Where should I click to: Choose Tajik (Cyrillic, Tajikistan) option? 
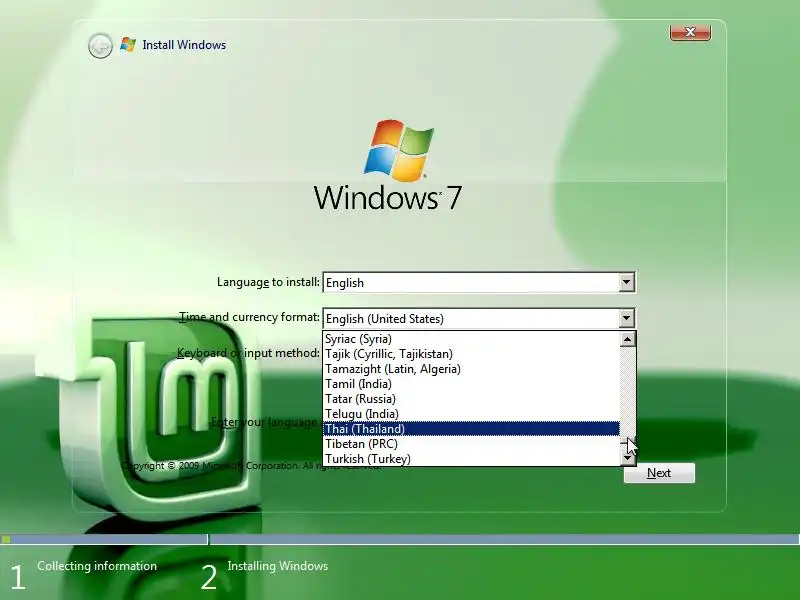471,354
